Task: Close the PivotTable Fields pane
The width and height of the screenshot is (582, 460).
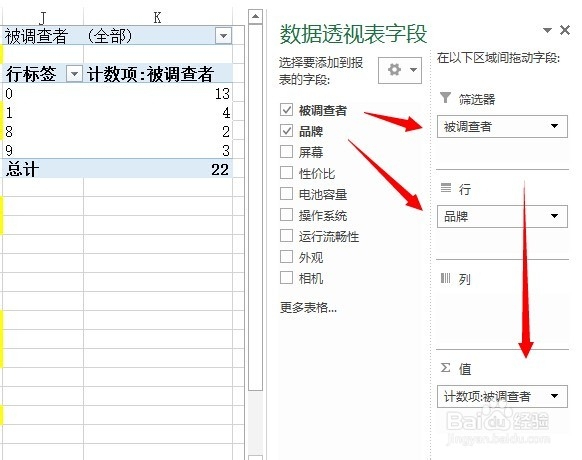Action: pyautogui.click(x=565, y=30)
